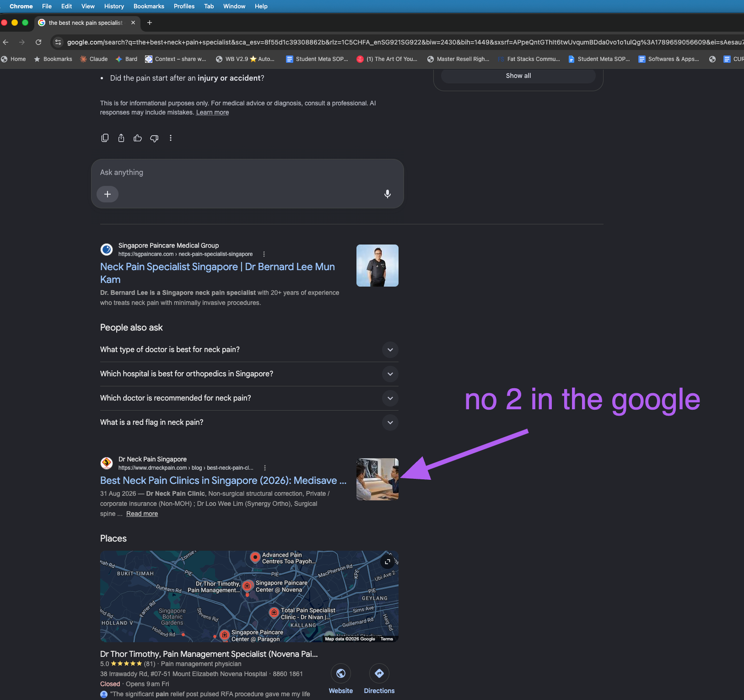Expand "Which hospital is best for orthopedics" question

249,374
